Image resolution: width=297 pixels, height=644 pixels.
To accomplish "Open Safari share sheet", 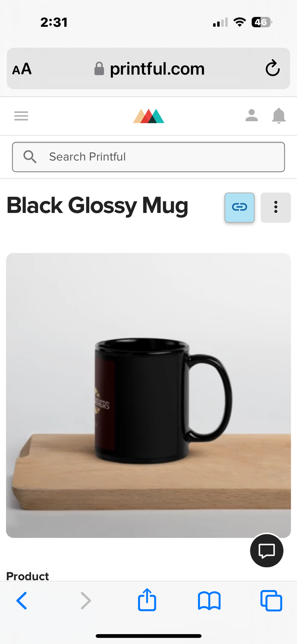I will pyautogui.click(x=147, y=601).
